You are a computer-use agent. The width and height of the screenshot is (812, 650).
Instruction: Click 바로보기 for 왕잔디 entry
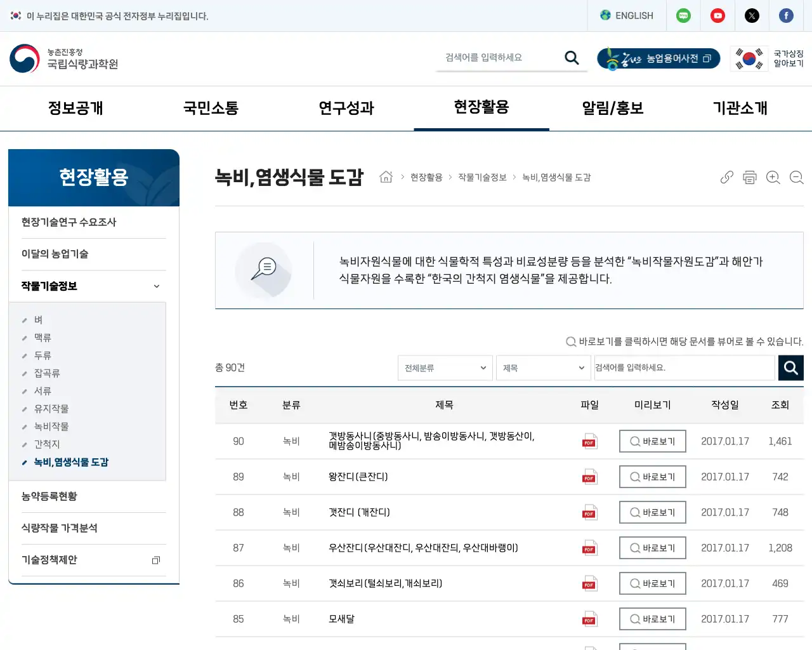tap(652, 477)
